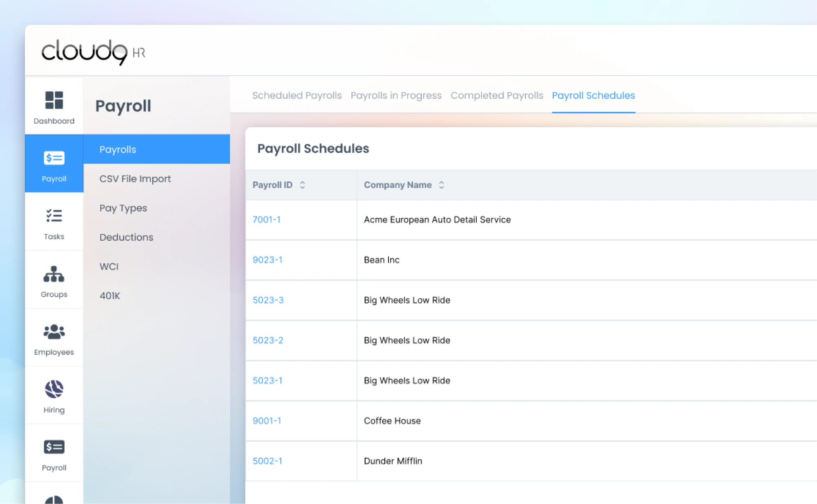
Task: Switch to the Completed Payrolls tab
Action: [497, 95]
